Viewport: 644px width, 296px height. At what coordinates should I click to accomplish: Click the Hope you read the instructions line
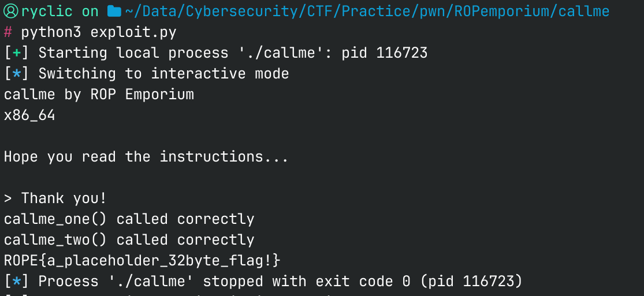(x=146, y=157)
